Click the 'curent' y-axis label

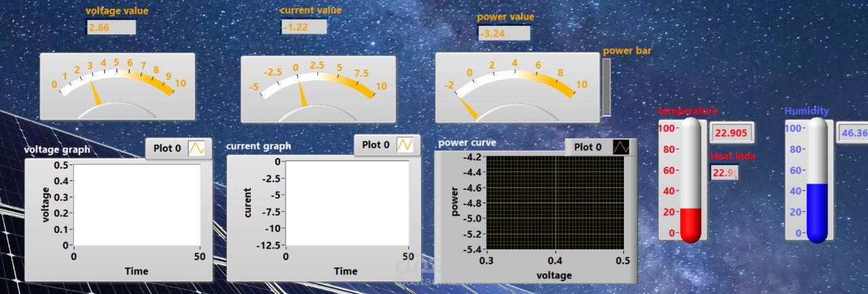click(x=249, y=203)
